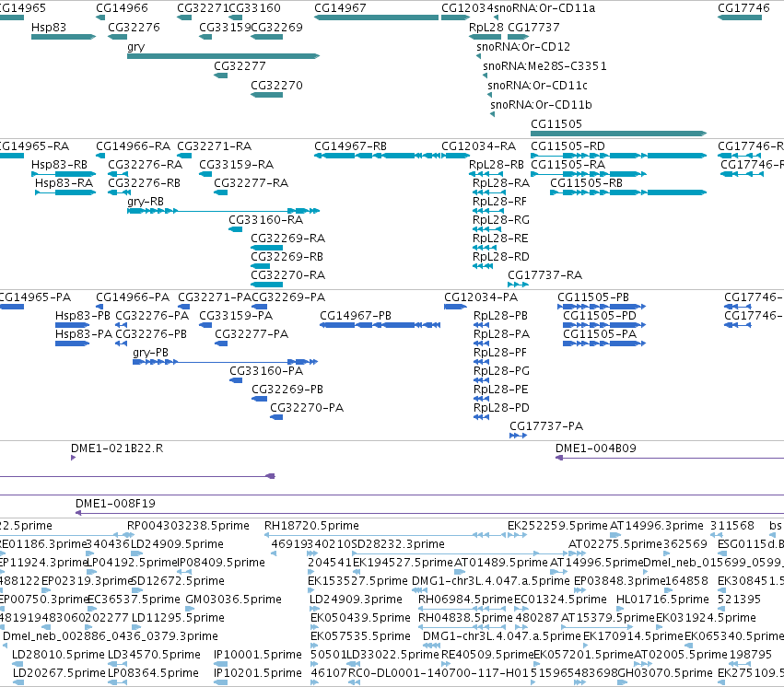Select AT14996.3prime EST label
Viewport: 784px width, 687px height.
(657, 526)
